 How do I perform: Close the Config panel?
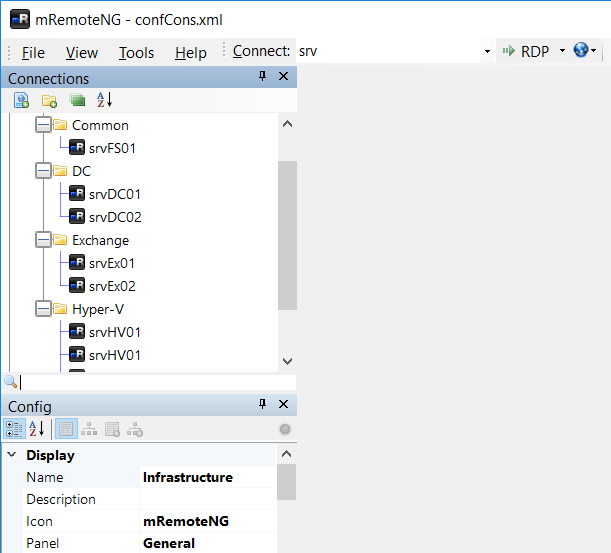point(283,404)
